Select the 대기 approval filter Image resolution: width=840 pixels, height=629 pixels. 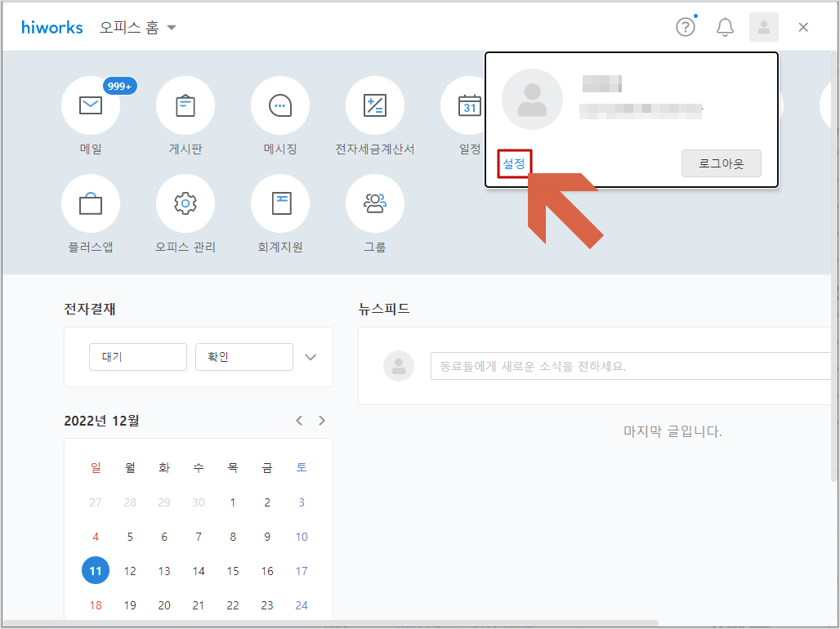pyautogui.click(x=137, y=356)
